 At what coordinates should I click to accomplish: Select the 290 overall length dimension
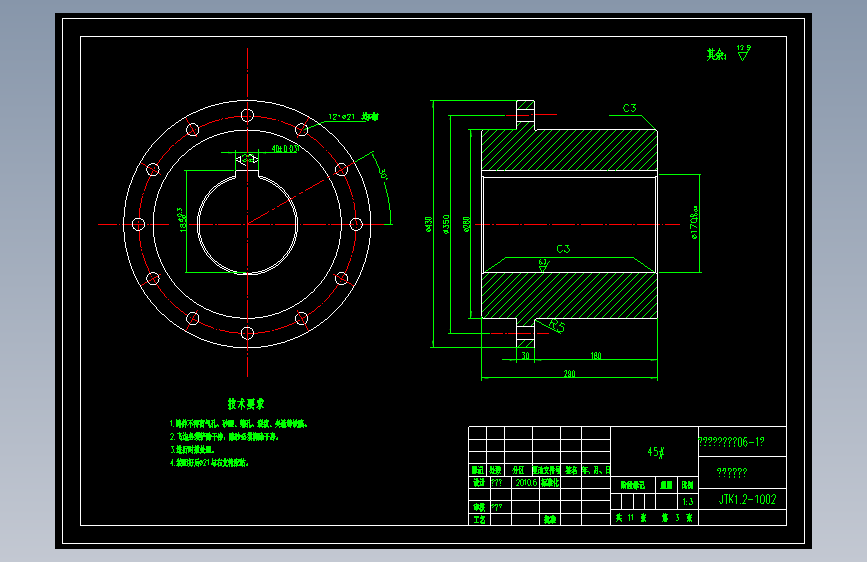tap(569, 374)
